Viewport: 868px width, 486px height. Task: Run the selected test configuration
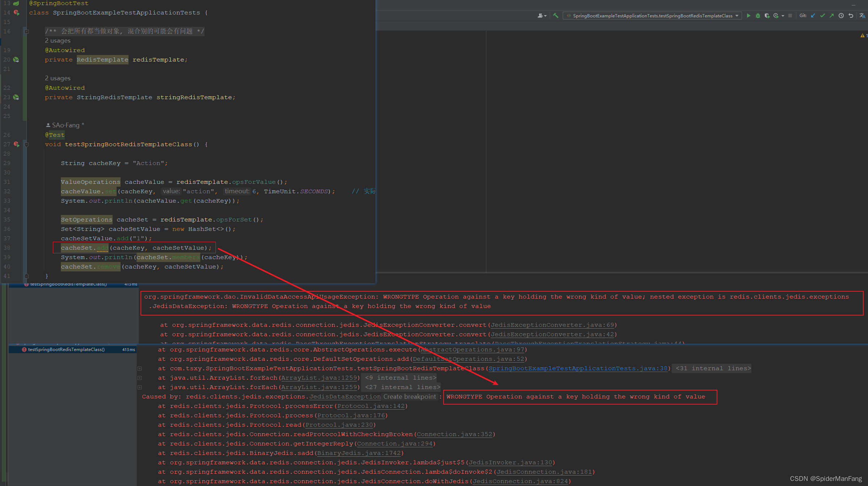[x=749, y=16]
